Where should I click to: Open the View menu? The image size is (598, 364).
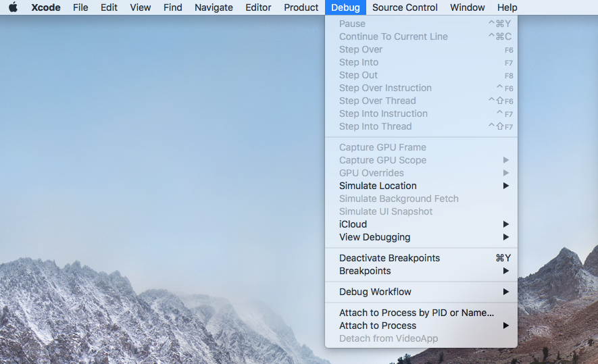pyautogui.click(x=141, y=7)
